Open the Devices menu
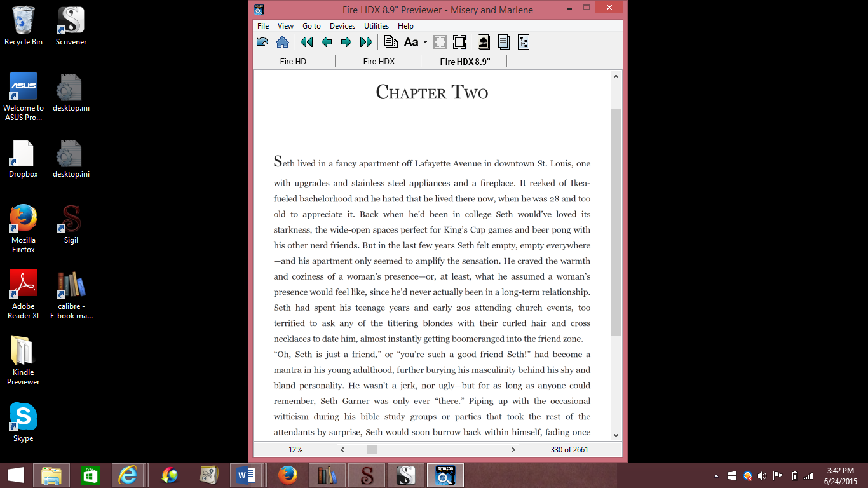 pos(342,26)
